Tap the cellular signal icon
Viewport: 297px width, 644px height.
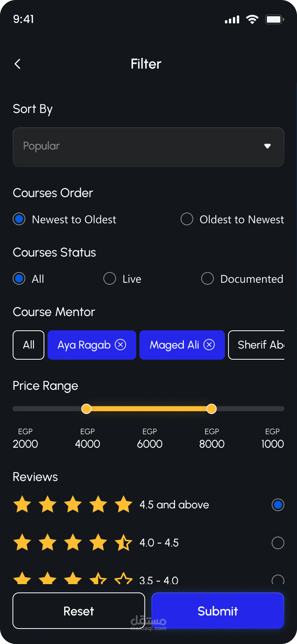232,20
